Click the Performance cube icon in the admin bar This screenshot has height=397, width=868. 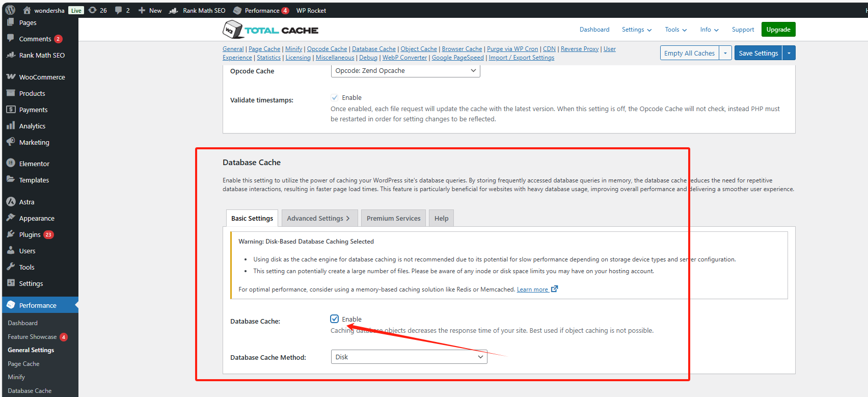click(237, 10)
